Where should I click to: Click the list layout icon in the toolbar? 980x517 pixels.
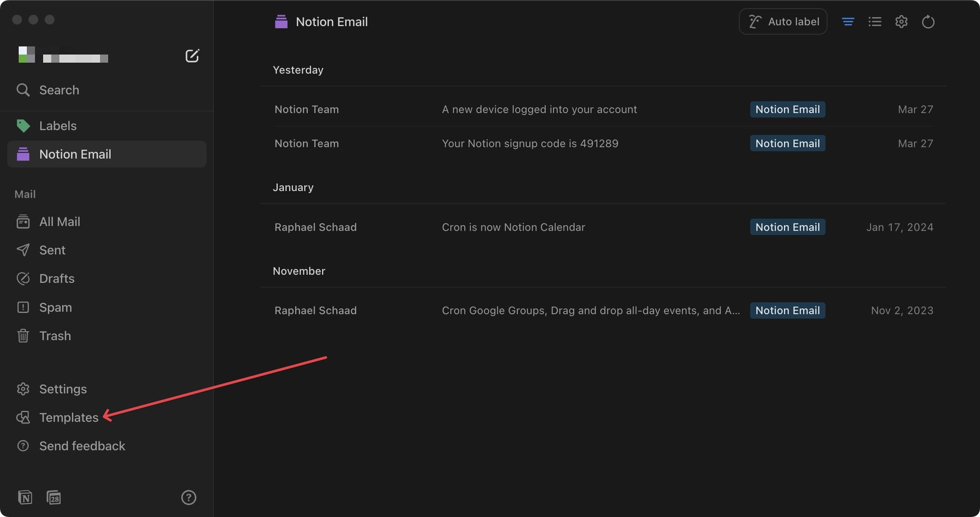pyautogui.click(x=875, y=22)
